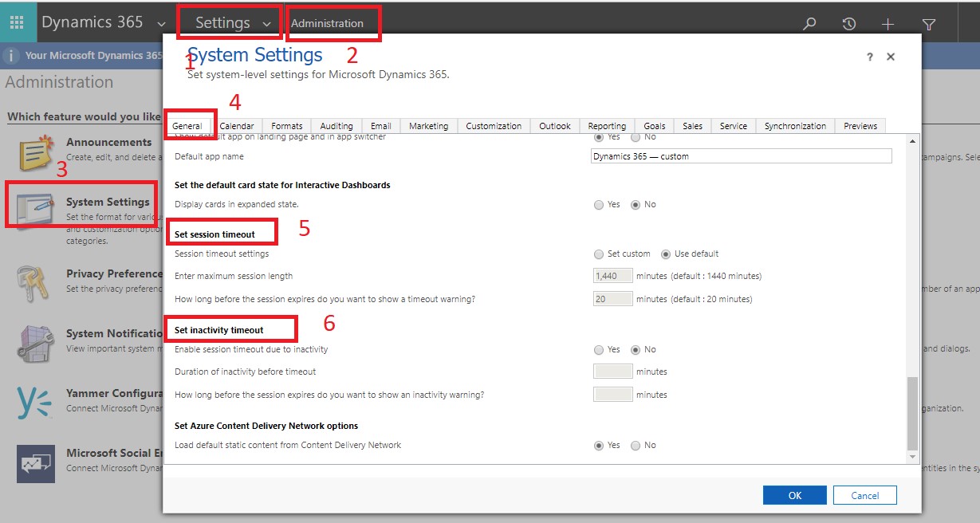Click the Microsoft Social Engagement icon
Viewport: 980px width, 523px height.
36,464
